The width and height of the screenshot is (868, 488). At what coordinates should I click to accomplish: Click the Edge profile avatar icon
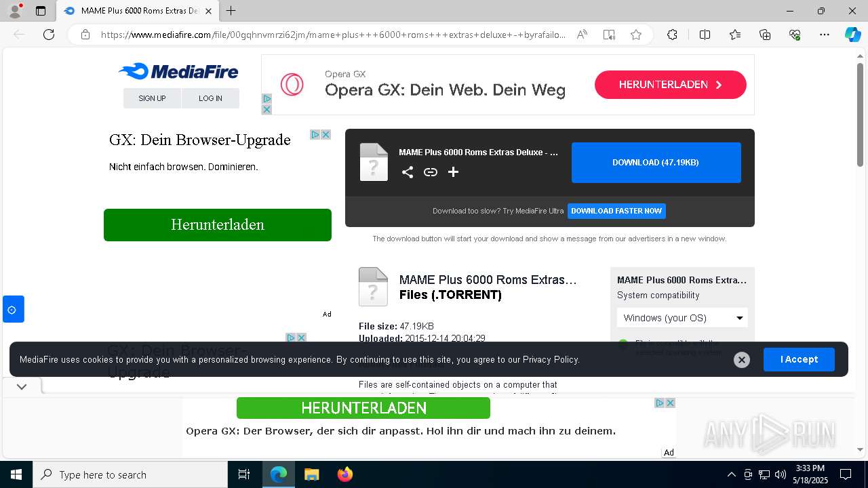(15, 11)
